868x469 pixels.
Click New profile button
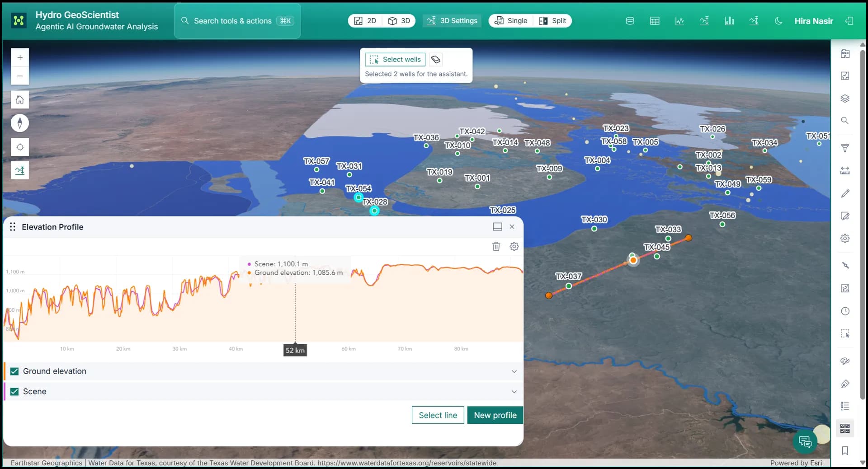tap(495, 415)
